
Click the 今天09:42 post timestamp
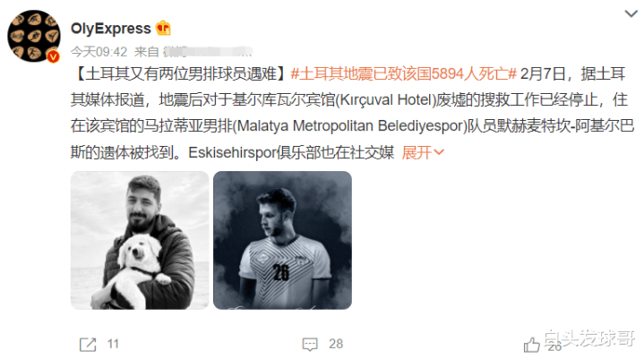click(x=99, y=52)
